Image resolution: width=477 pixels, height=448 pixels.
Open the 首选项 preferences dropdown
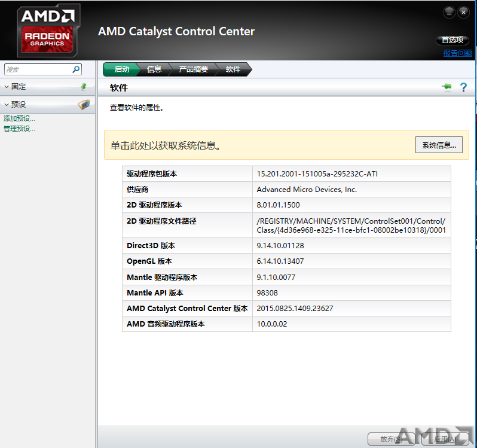(452, 40)
